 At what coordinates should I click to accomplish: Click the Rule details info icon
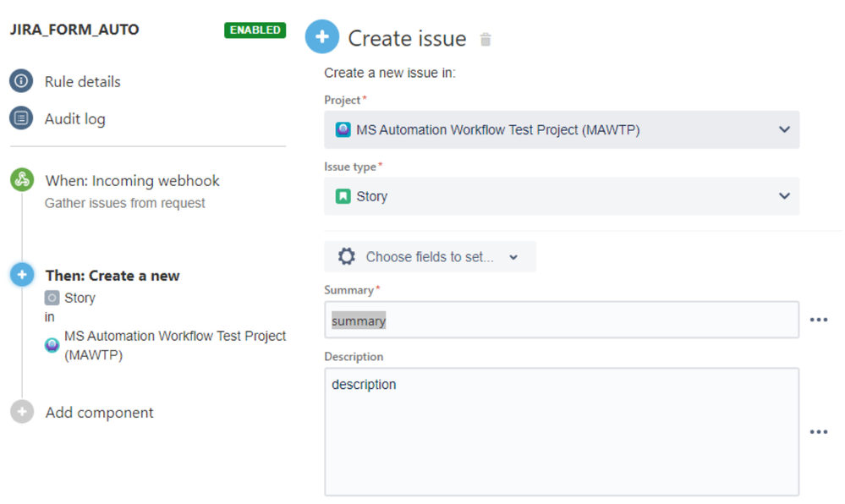21,81
